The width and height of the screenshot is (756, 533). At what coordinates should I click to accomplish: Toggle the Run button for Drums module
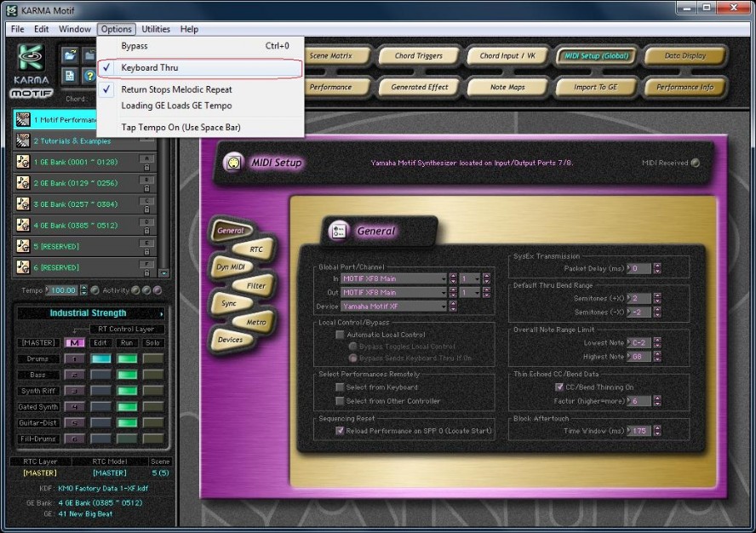(127, 358)
